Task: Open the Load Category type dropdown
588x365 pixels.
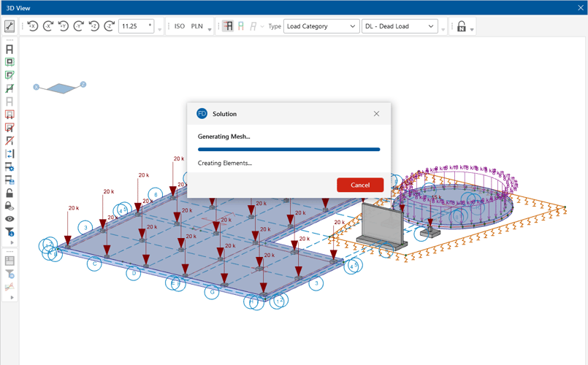Action: click(x=321, y=26)
